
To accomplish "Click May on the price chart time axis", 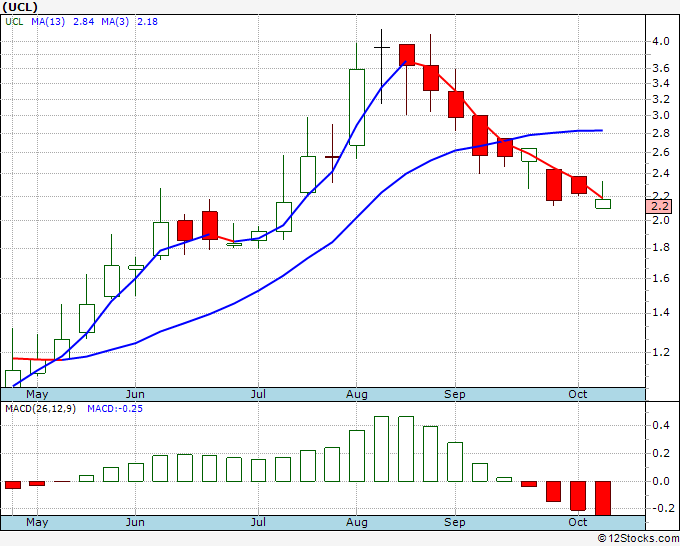I will (x=37, y=395).
